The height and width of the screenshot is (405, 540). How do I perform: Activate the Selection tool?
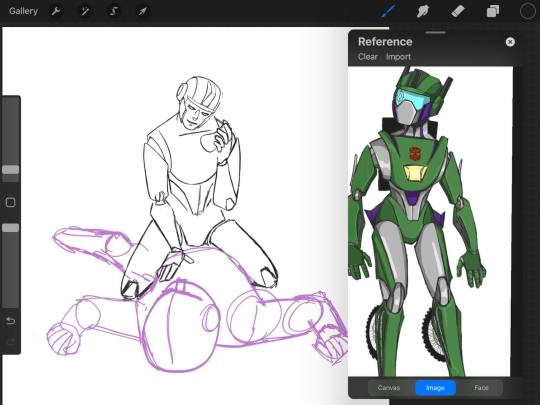click(x=113, y=11)
